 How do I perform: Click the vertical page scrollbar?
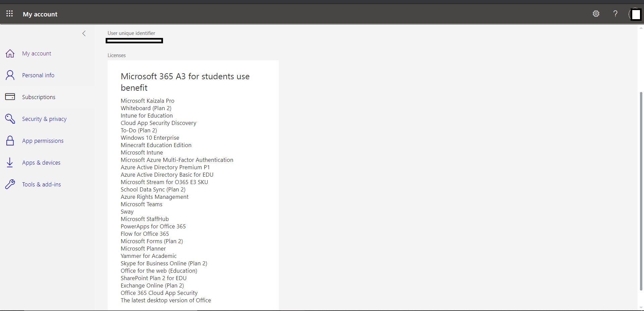641,191
